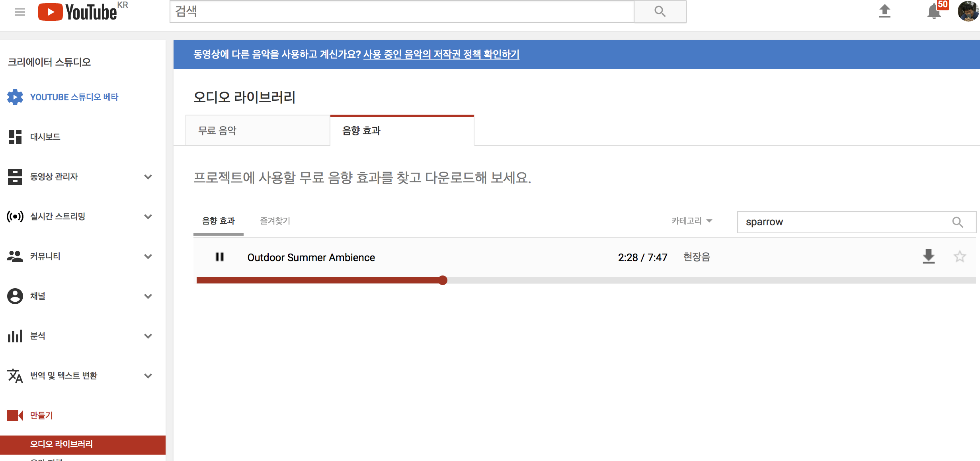Screen dimensions: 980x461
Task: Star Outdoor Summer Ambience as favorite
Action: point(960,257)
